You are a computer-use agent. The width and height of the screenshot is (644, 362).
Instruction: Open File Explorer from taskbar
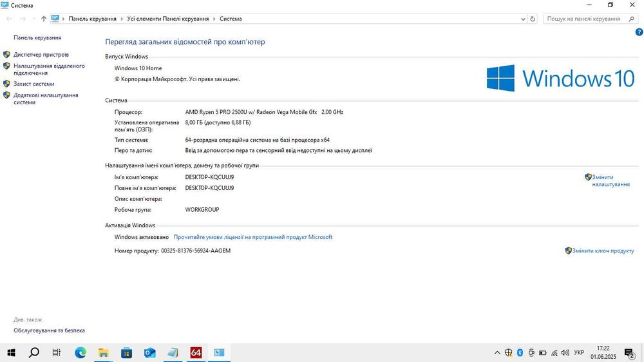pos(104,352)
